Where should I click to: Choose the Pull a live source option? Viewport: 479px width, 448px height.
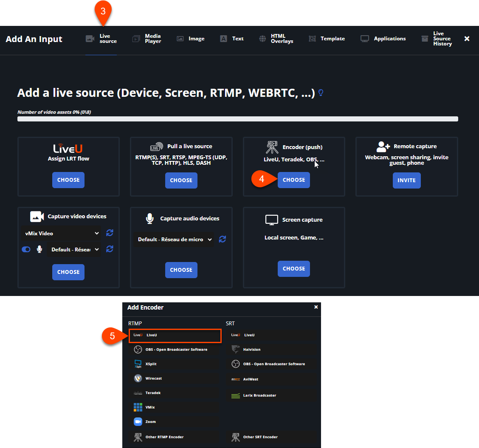[181, 180]
